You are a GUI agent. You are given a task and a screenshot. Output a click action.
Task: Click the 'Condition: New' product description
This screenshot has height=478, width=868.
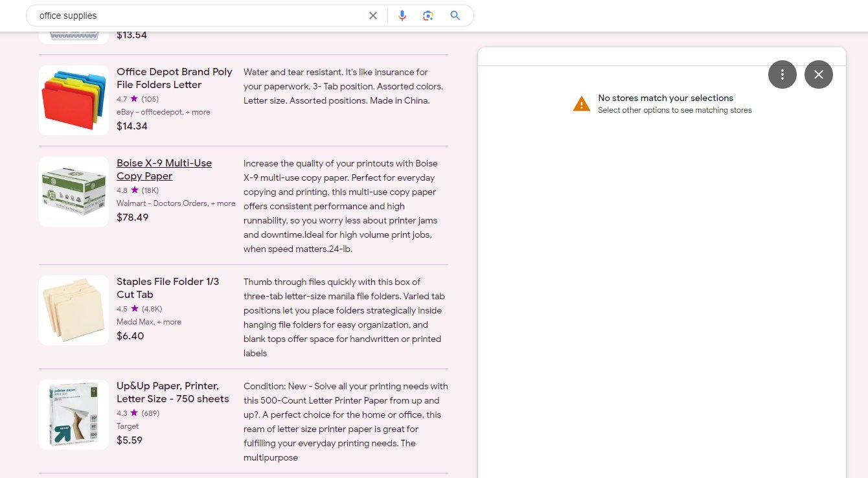coord(346,422)
